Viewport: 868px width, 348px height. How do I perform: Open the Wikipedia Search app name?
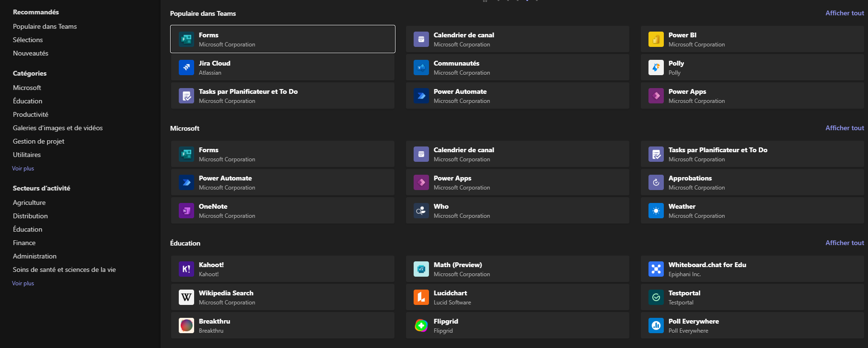click(x=226, y=293)
